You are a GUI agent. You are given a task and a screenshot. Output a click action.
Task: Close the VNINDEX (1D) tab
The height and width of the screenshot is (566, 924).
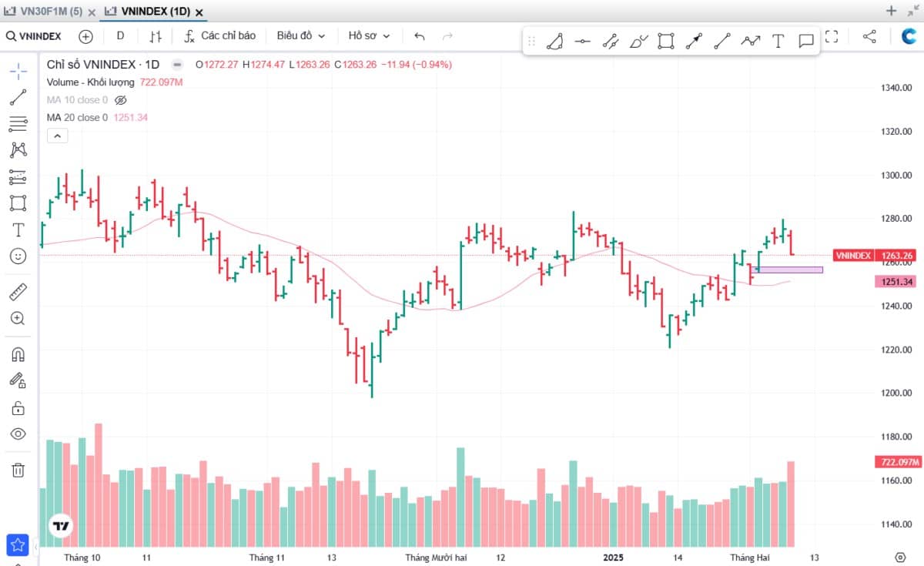[x=199, y=12]
